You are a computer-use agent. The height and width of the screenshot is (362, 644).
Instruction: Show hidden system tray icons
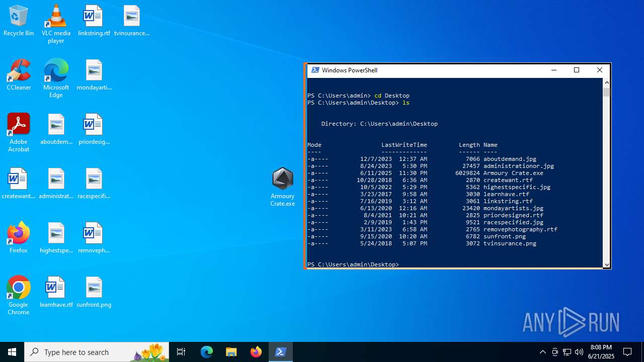542,352
